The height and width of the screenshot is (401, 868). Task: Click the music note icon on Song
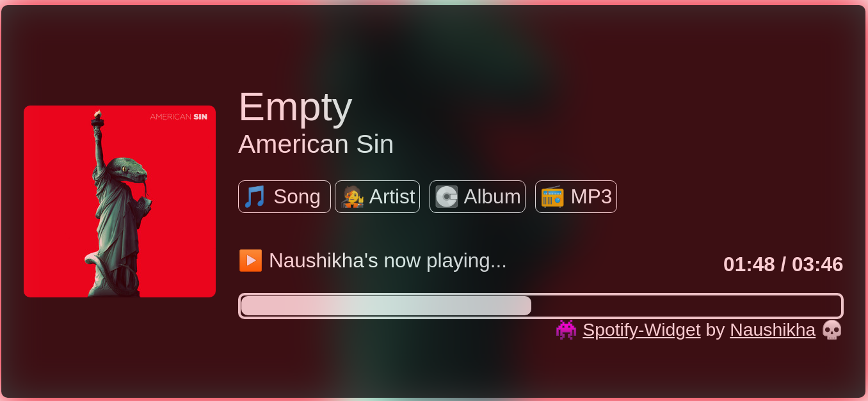pos(254,196)
